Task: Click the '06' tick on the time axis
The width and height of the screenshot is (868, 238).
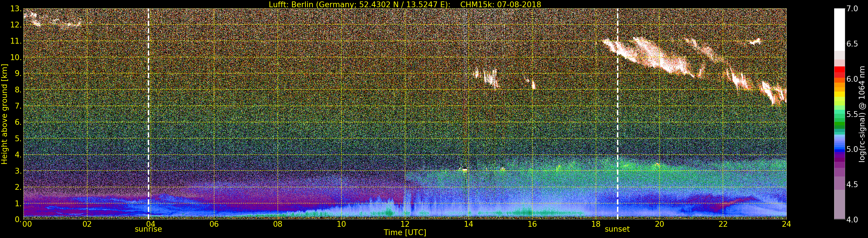Action: [214, 224]
